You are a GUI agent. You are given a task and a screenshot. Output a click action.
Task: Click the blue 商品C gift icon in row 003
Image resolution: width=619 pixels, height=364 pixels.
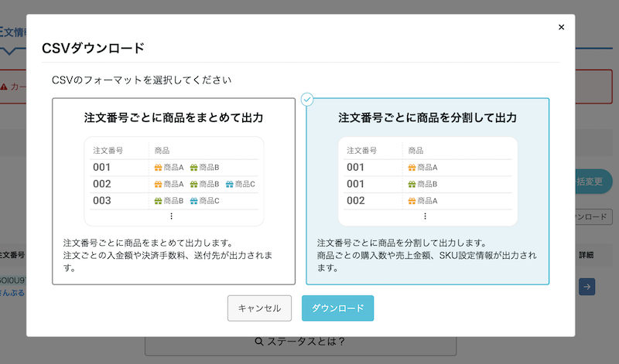pyautogui.click(x=194, y=201)
